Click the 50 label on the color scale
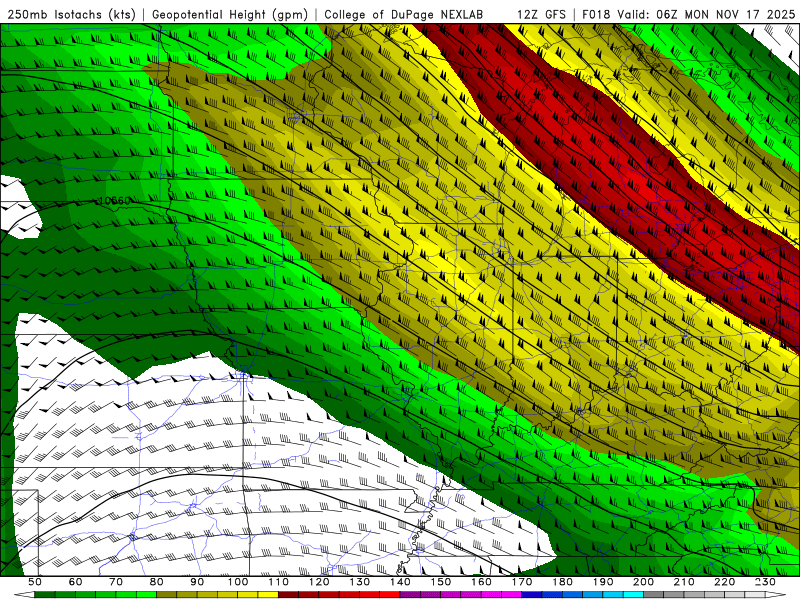This screenshot has width=800, height=600. tap(35, 582)
